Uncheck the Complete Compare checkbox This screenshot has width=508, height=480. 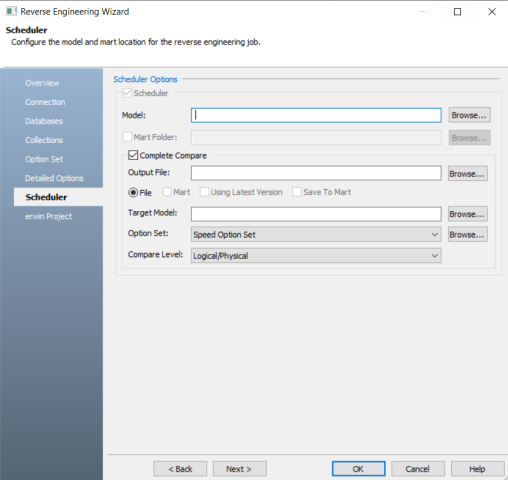(133, 155)
